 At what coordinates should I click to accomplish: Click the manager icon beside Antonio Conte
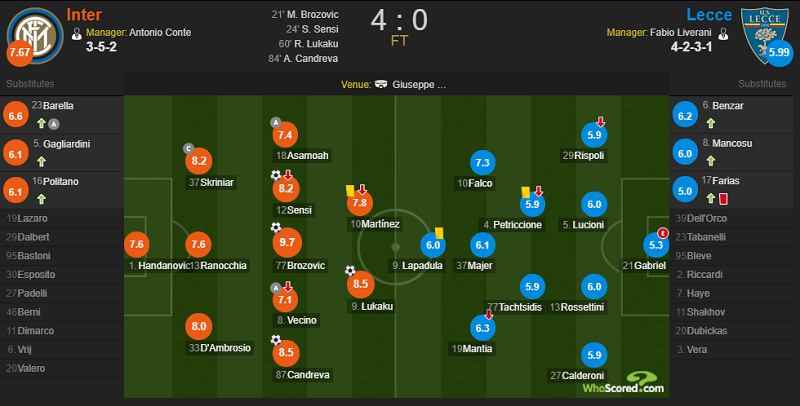pyautogui.click(x=77, y=34)
